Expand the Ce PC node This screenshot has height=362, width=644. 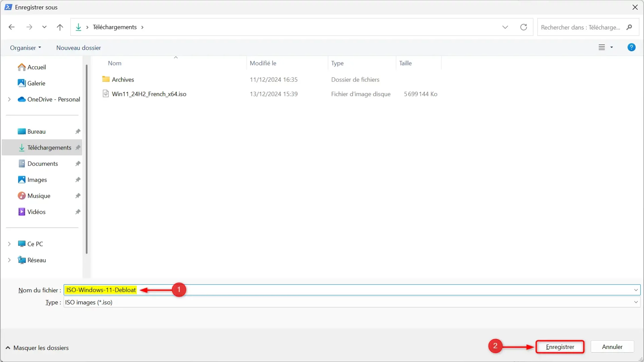pos(9,244)
